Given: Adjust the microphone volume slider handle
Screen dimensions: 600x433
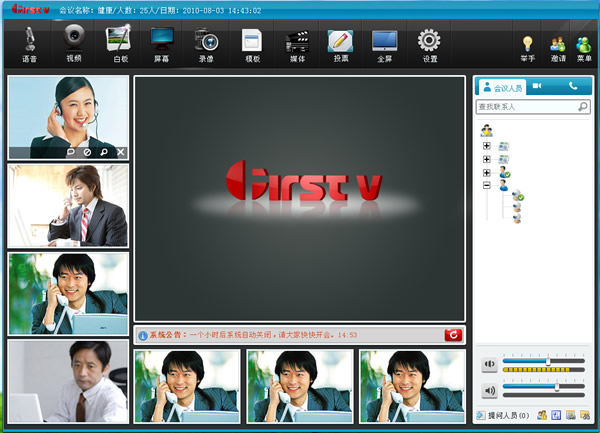Looking at the screenshot, I should click(548, 361).
